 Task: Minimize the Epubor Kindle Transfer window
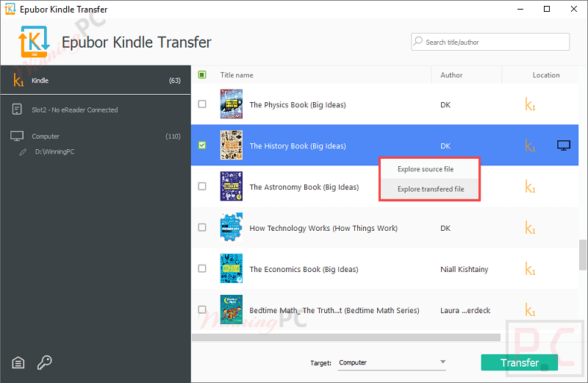[x=520, y=9]
